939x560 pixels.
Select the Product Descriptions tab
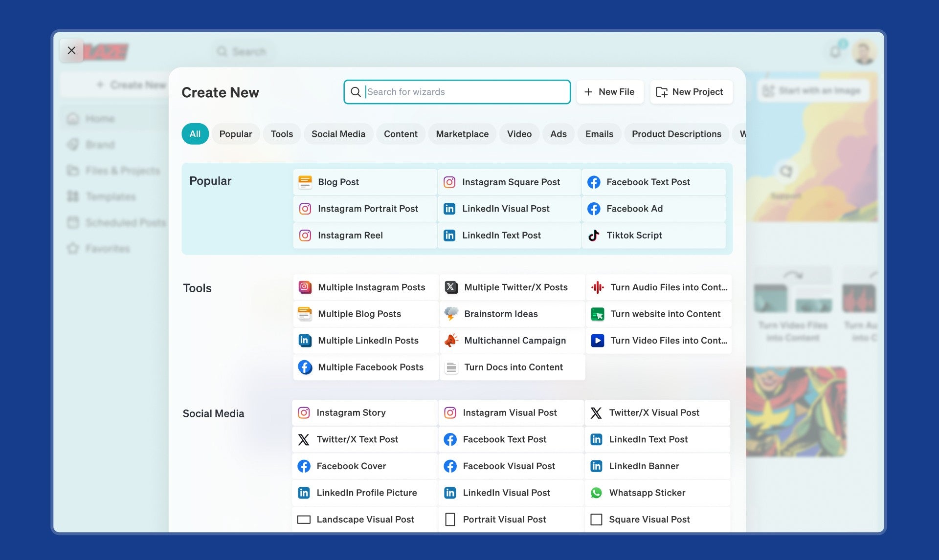click(x=676, y=134)
